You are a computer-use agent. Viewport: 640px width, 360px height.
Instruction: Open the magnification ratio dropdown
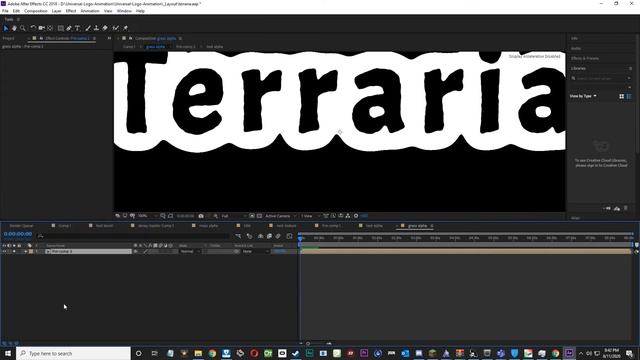click(x=148, y=216)
